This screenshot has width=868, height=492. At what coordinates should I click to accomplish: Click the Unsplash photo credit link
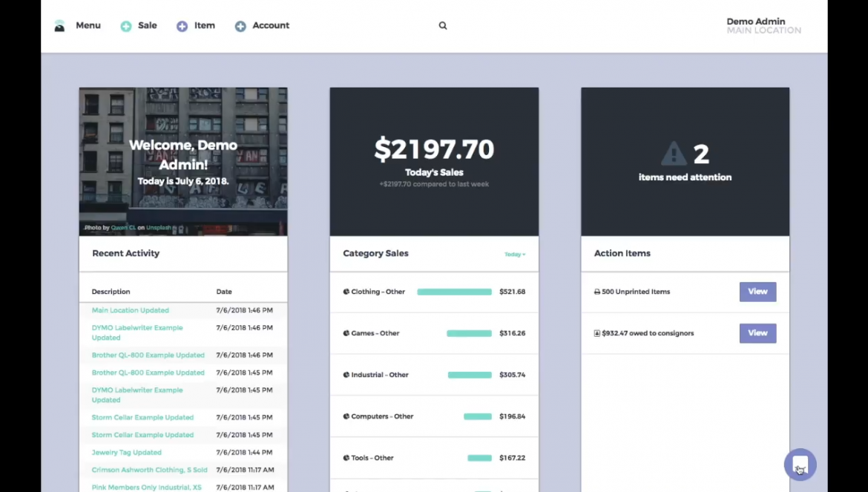159,227
